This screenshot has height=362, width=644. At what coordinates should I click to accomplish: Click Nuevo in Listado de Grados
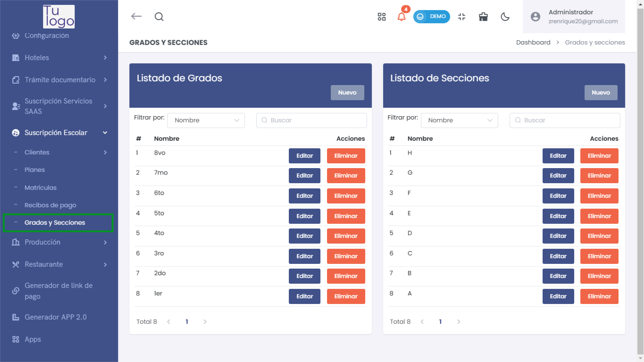coord(347,92)
